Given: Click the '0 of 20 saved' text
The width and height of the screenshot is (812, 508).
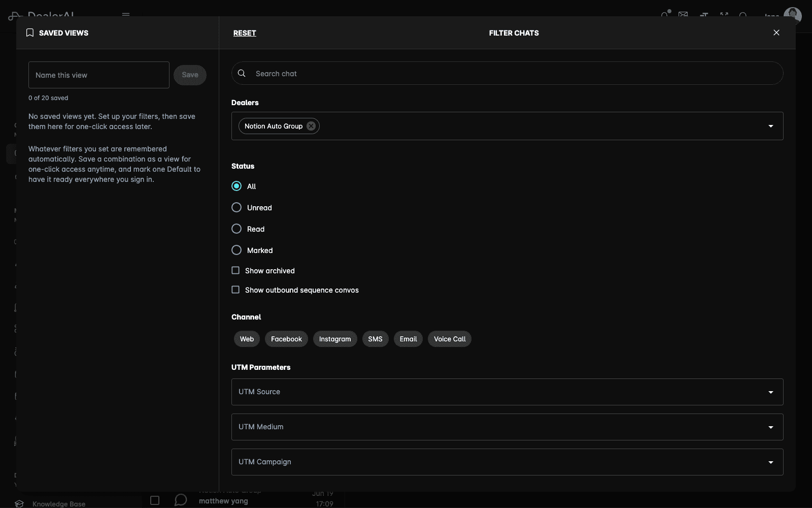Looking at the screenshot, I should pos(48,98).
